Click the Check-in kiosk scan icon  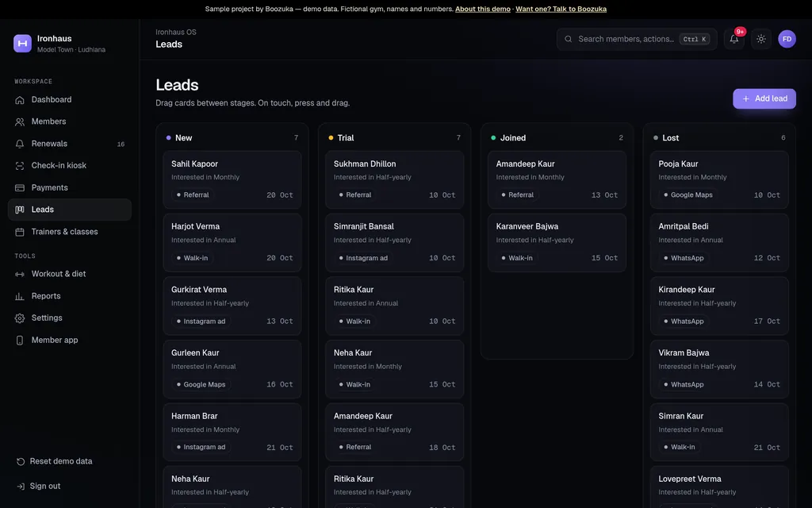(20, 166)
